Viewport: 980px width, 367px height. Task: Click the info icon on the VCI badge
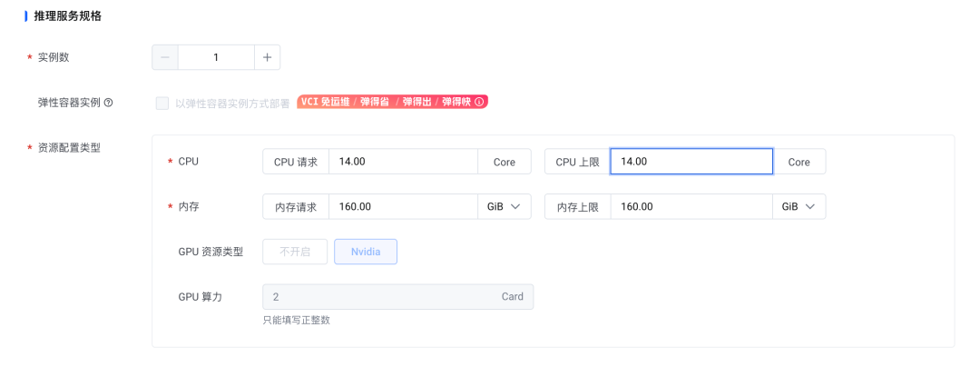pyautogui.click(x=479, y=102)
